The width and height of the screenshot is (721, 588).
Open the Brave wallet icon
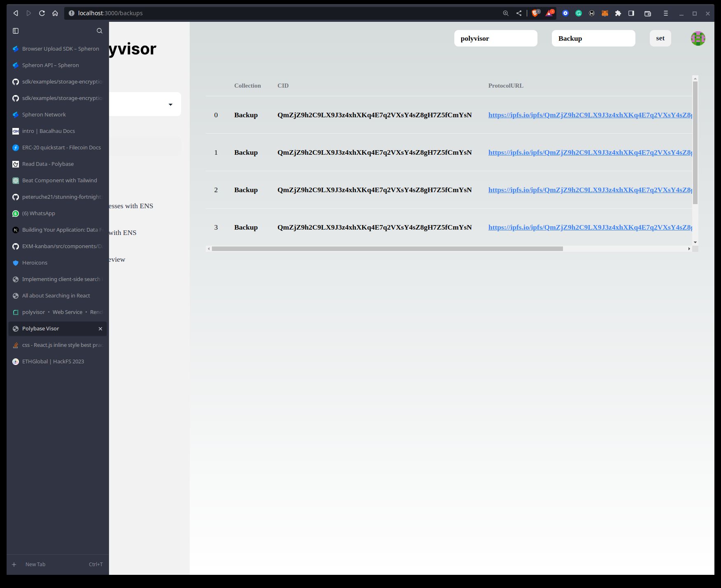[x=648, y=13]
